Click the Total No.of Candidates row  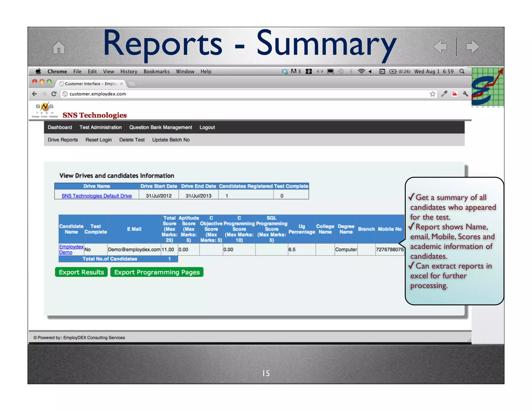pyautogui.click(x=118, y=259)
